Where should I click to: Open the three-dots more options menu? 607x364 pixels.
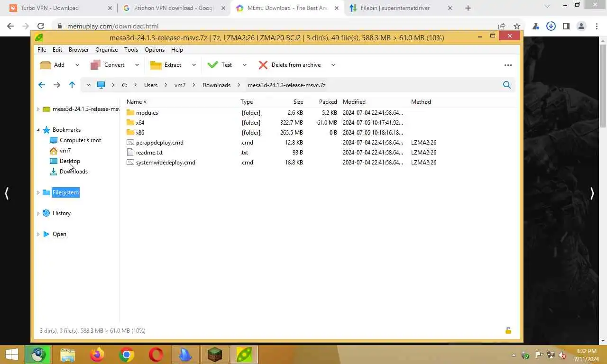pos(508,65)
